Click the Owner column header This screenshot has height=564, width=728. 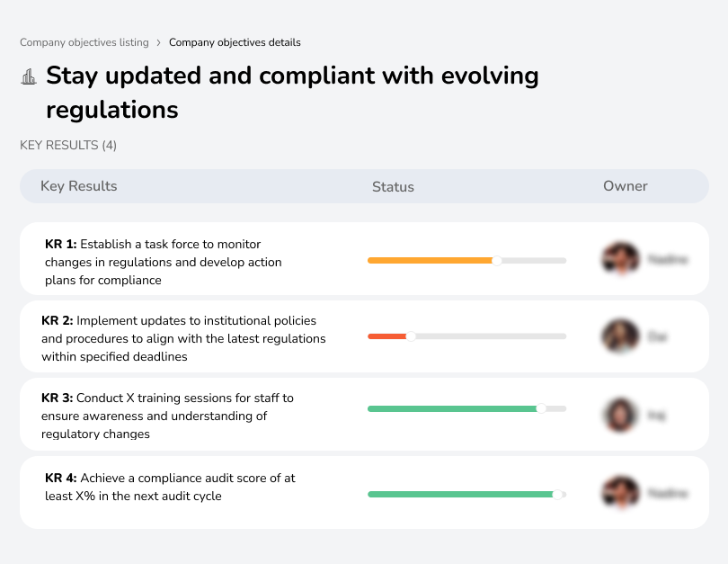pos(626,186)
